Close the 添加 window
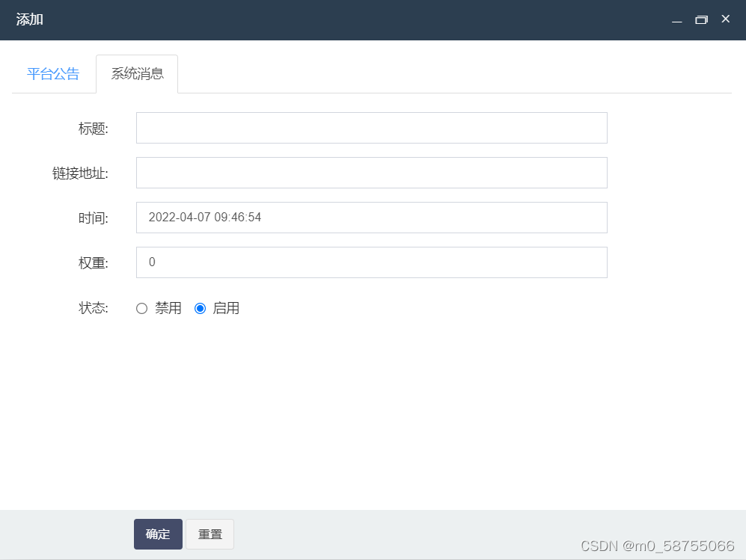Image resolution: width=746 pixels, height=560 pixels. [x=725, y=19]
